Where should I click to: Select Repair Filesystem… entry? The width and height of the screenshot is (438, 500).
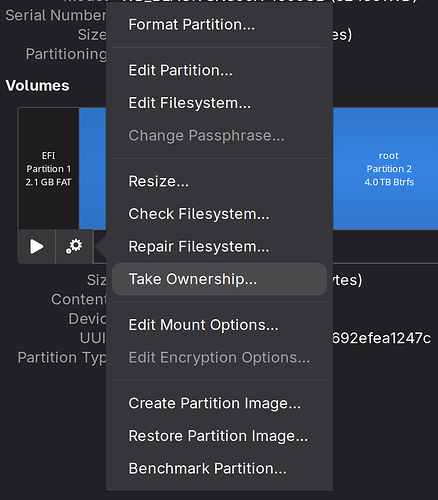coord(219,247)
